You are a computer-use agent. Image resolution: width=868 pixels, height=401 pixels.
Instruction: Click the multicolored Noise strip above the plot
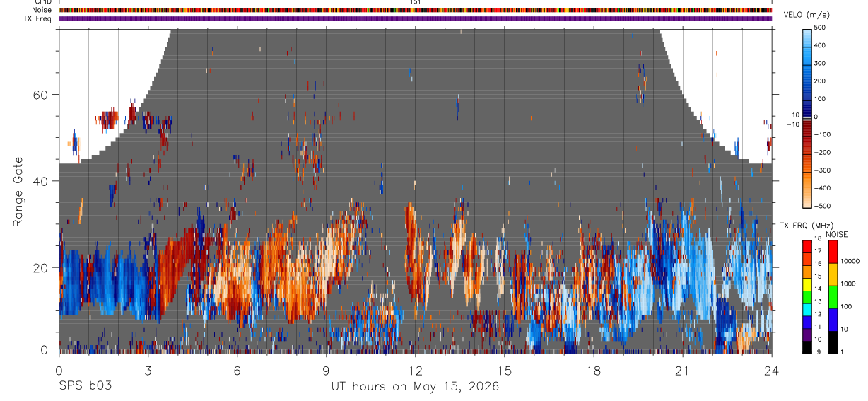[x=416, y=10]
